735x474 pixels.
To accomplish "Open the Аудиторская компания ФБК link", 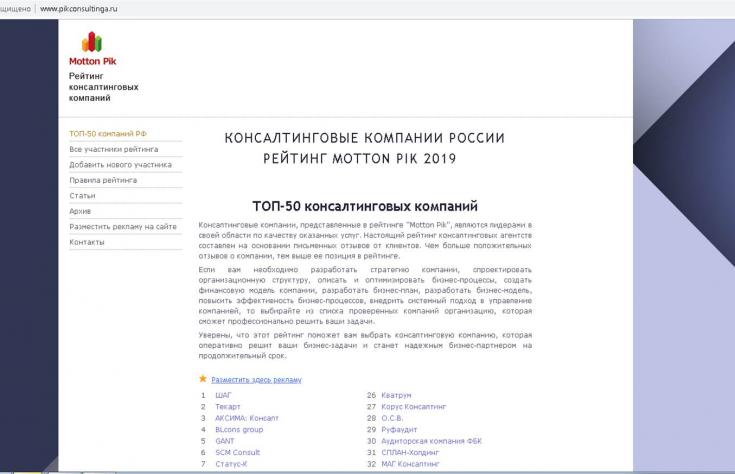I will (432, 441).
